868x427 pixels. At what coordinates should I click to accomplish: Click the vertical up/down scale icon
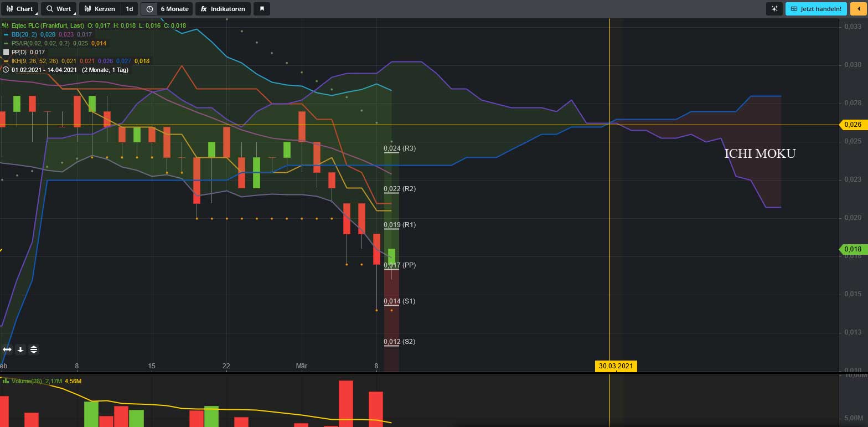pyautogui.click(x=34, y=349)
